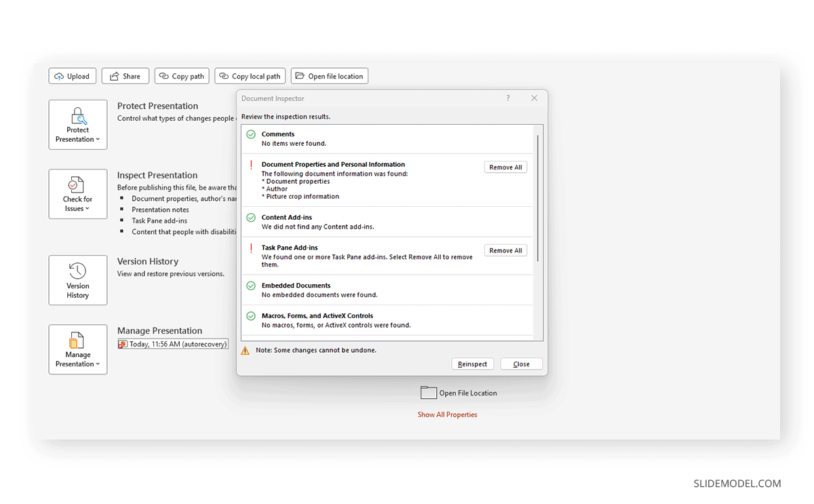Viewport: 814px width, 504px height.
Task: Open Check for Issues dropdown
Action: (78, 194)
